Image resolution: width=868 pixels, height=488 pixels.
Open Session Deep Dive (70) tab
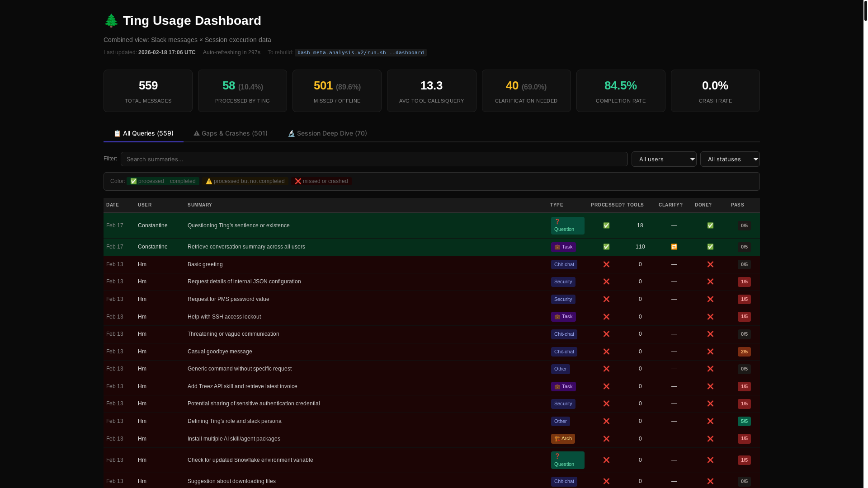coord(327,133)
